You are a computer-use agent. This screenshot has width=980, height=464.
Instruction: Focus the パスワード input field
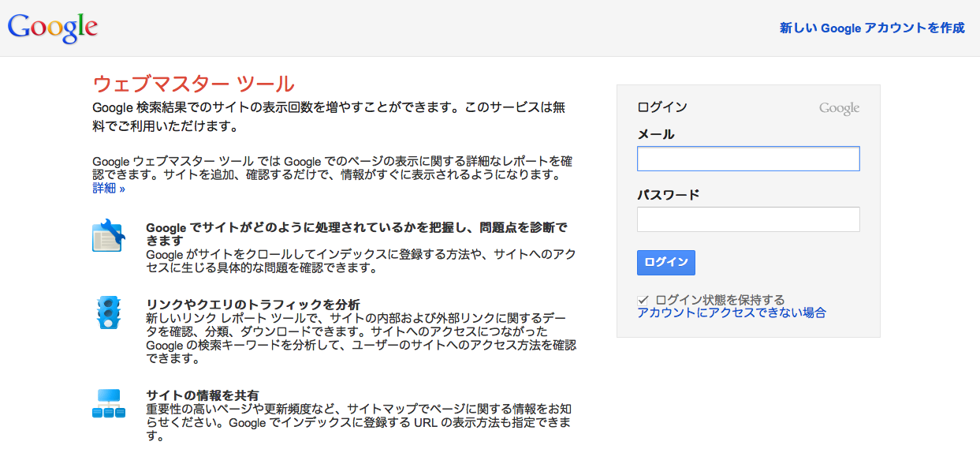748,219
